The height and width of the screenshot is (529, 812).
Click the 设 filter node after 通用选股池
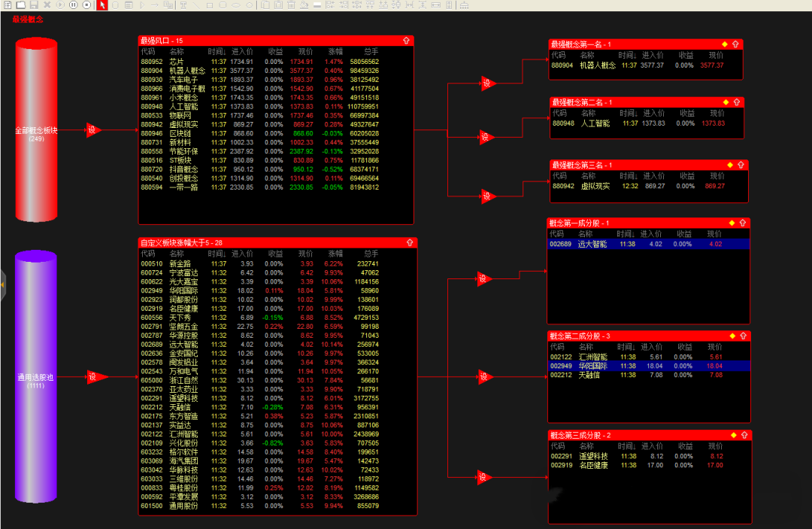tap(92, 376)
